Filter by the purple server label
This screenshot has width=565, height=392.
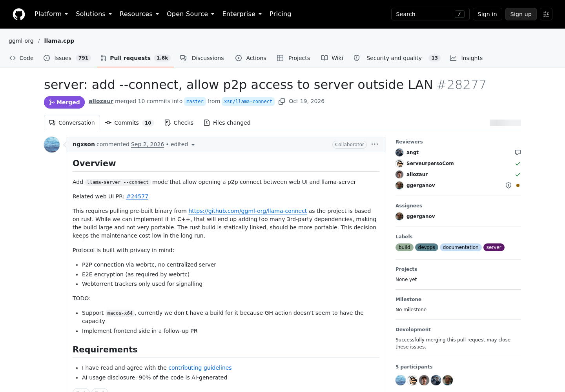494,247
